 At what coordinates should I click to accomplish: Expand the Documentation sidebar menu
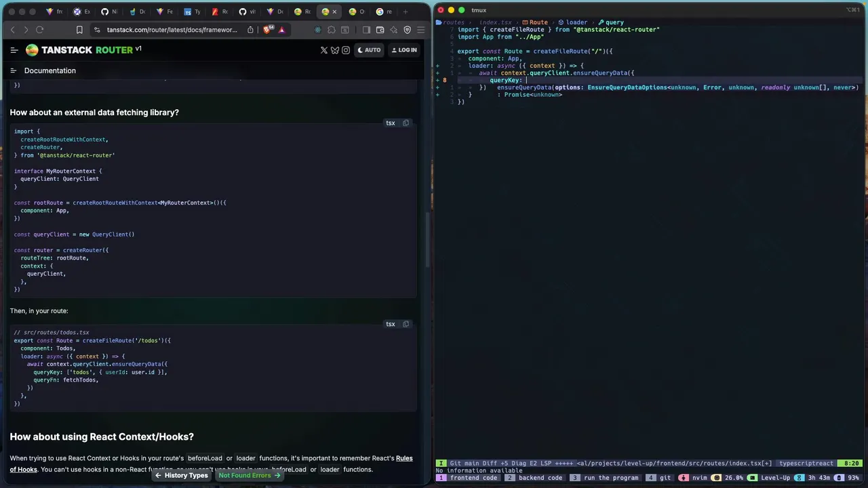click(x=13, y=70)
